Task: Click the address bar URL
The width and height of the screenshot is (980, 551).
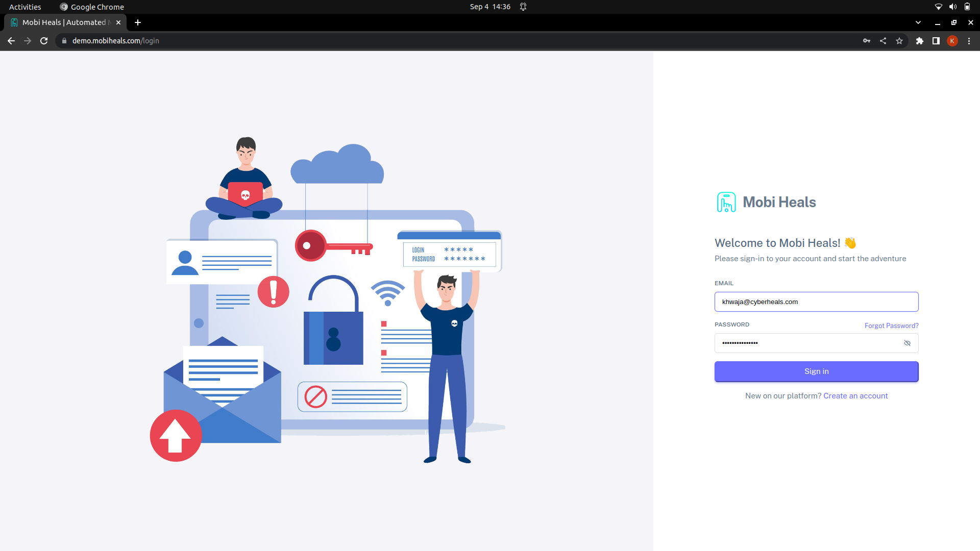Action: pos(115,41)
